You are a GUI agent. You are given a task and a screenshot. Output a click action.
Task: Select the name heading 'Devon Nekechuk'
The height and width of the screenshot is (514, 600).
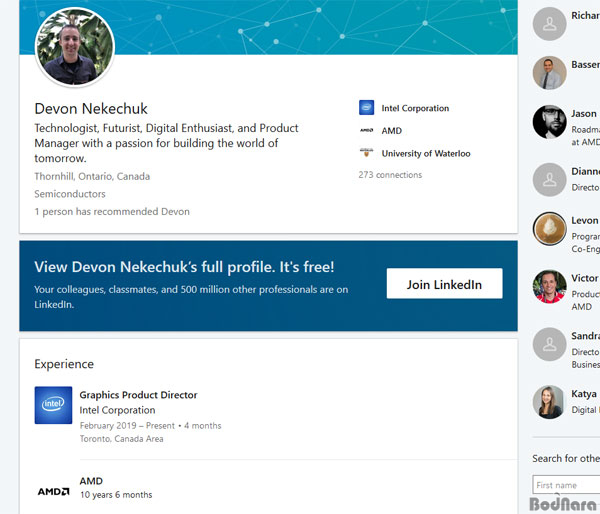coord(91,109)
